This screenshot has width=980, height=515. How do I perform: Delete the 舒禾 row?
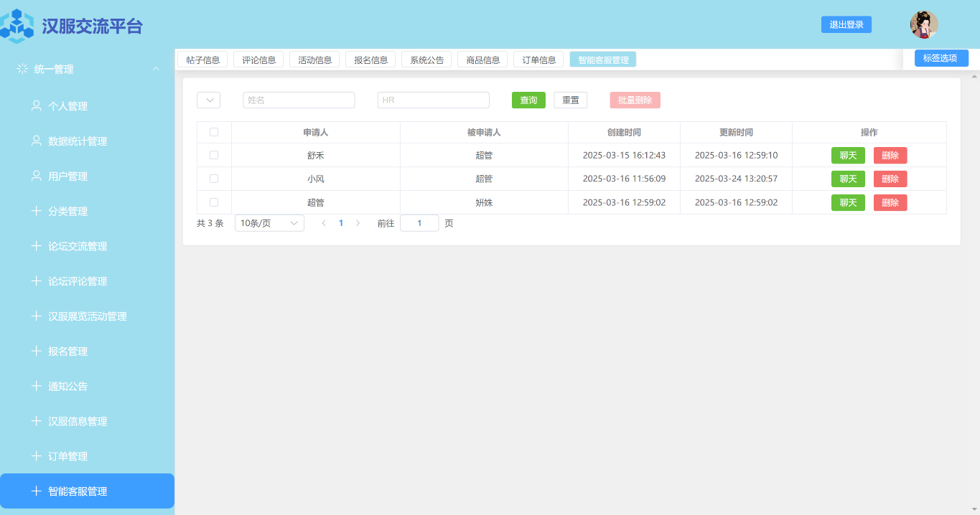[890, 156]
